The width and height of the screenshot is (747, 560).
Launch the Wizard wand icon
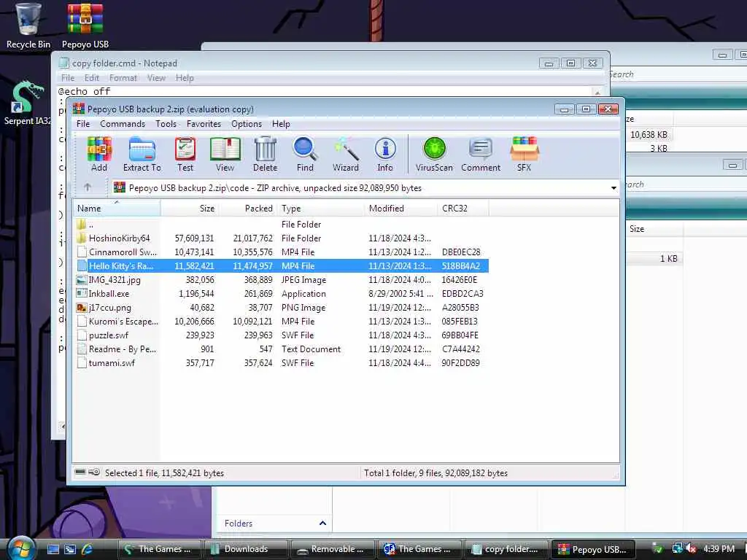click(x=345, y=154)
